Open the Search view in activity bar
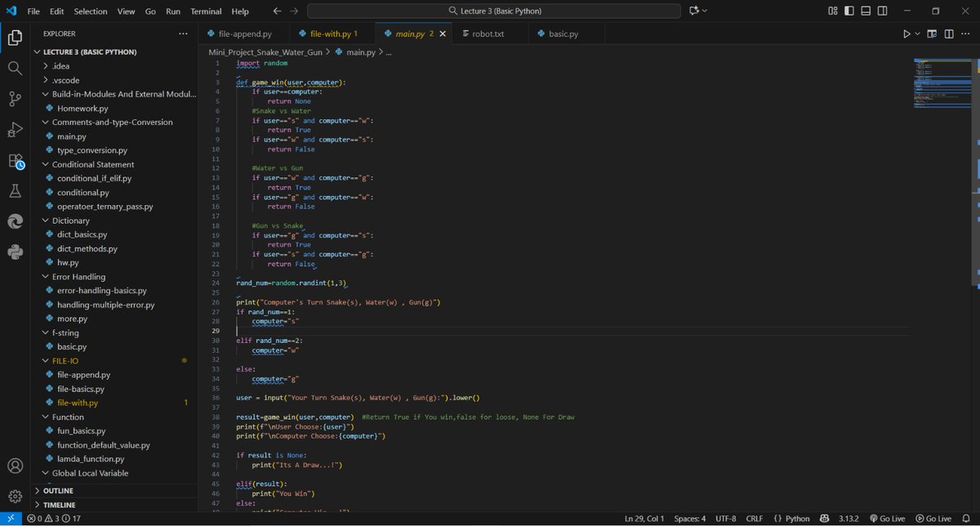The image size is (980, 526). coord(15,68)
